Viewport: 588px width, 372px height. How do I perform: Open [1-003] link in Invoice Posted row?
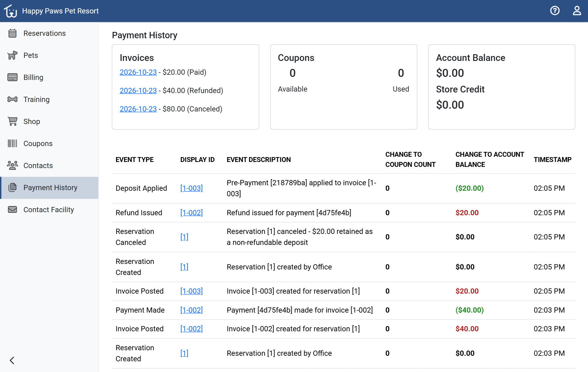(x=191, y=291)
